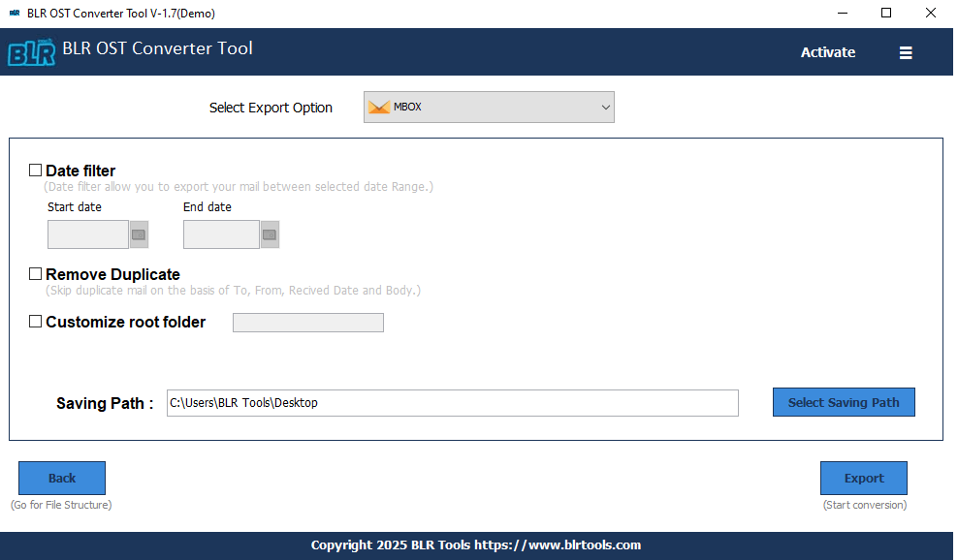
Task: Enable the Date filter checkbox
Action: coord(36,171)
